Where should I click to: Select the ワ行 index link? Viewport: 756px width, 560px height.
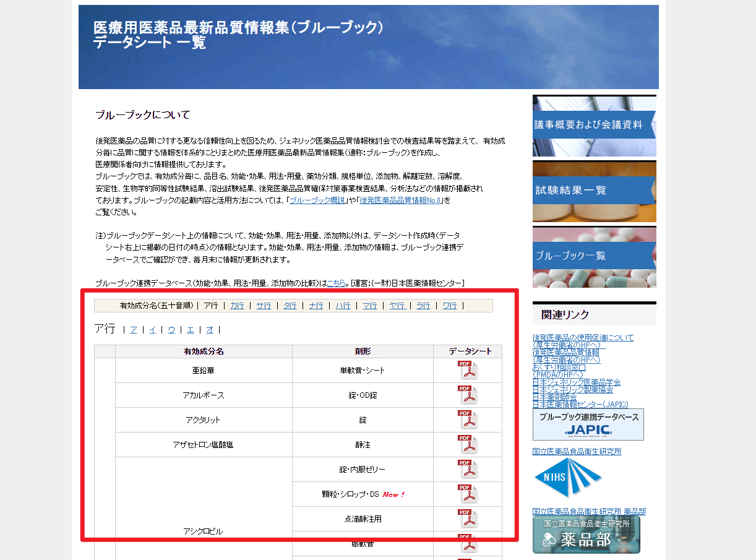(x=450, y=306)
